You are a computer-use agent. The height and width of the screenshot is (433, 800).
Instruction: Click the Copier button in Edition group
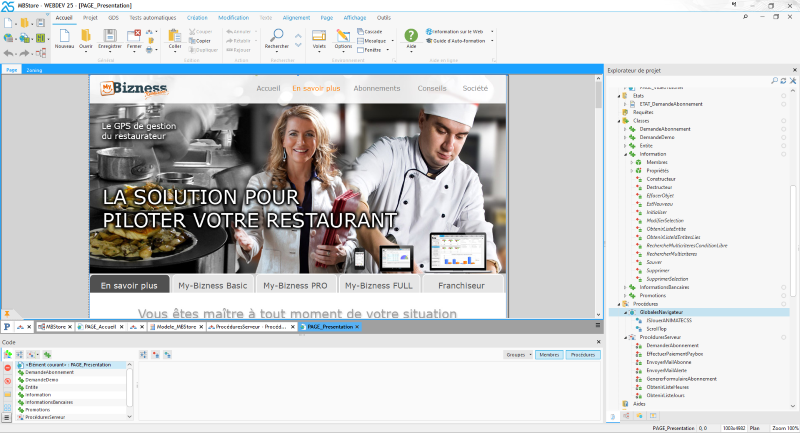point(200,41)
